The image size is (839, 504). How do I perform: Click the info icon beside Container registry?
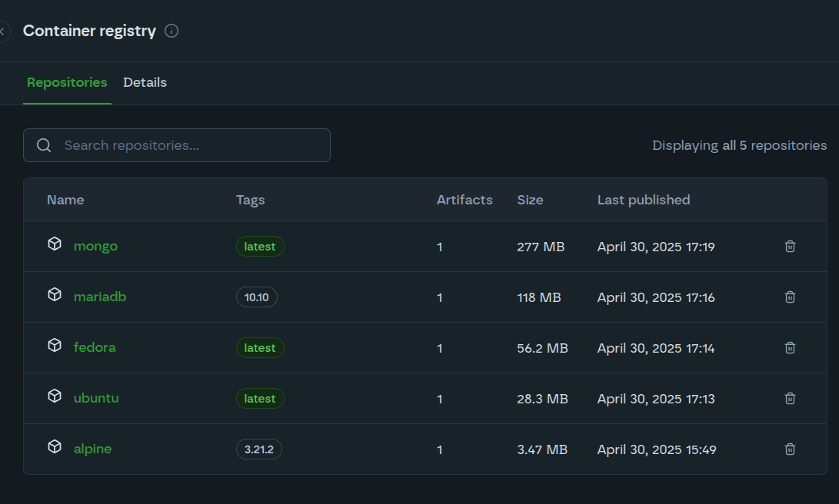point(171,31)
